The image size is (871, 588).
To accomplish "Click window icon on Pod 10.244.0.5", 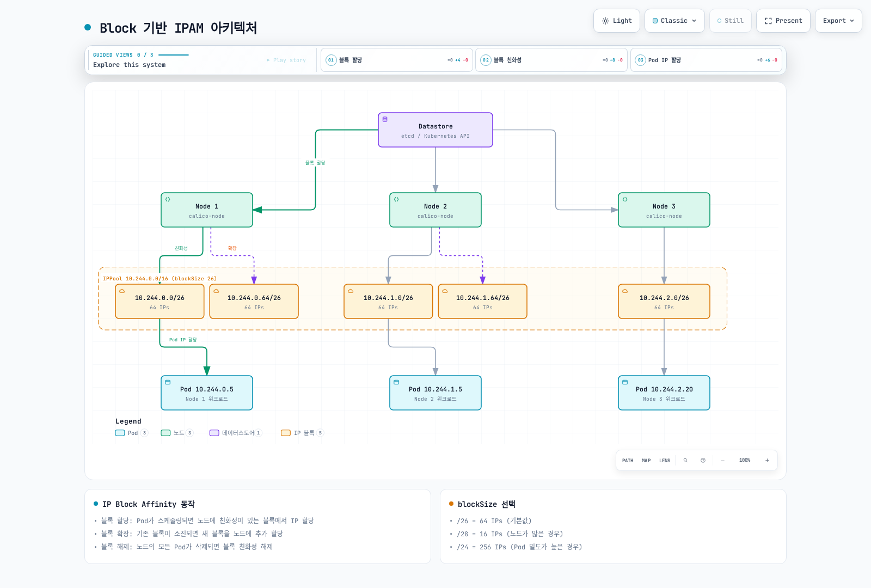I will coord(168,382).
